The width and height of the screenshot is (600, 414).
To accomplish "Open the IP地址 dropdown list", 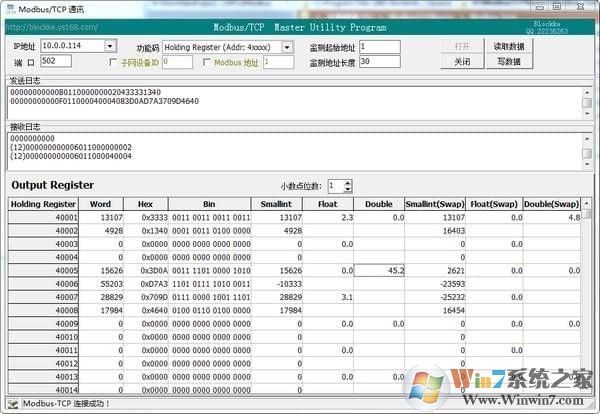I will pos(109,46).
